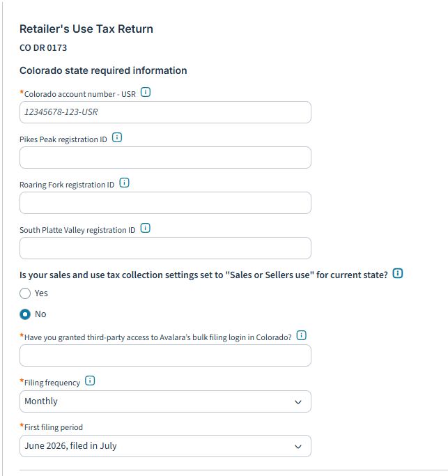Image resolution: width=448 pixels, height=476 pixels.
Task: Click the Pikes Peak registration ID field
Action: click(165, 158)
